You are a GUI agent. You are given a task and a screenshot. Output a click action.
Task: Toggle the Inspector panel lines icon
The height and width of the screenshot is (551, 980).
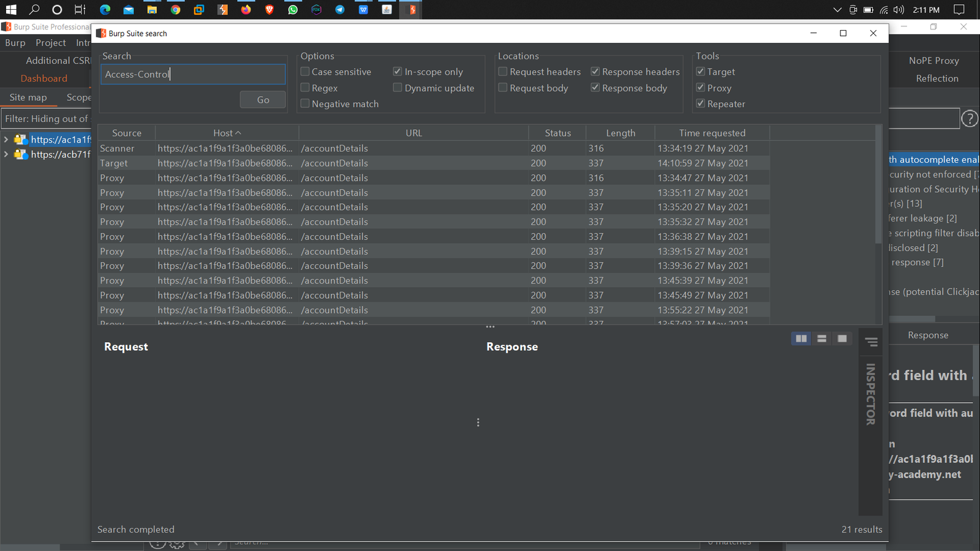(871, 342)
